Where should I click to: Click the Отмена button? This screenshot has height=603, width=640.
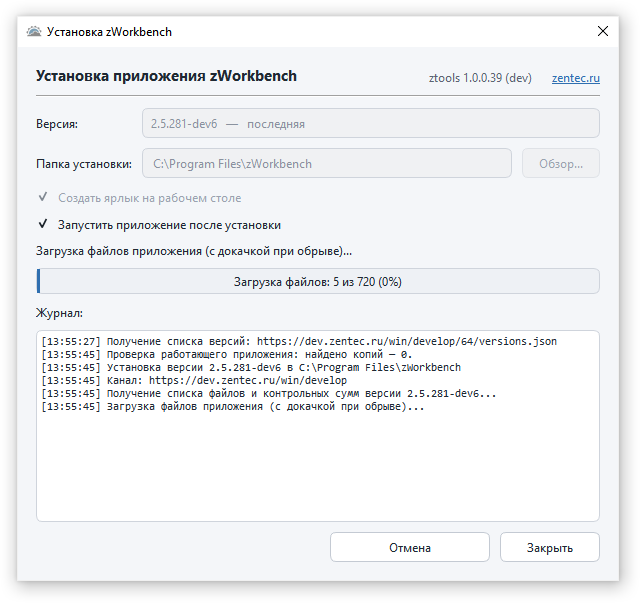coord(410,547)
